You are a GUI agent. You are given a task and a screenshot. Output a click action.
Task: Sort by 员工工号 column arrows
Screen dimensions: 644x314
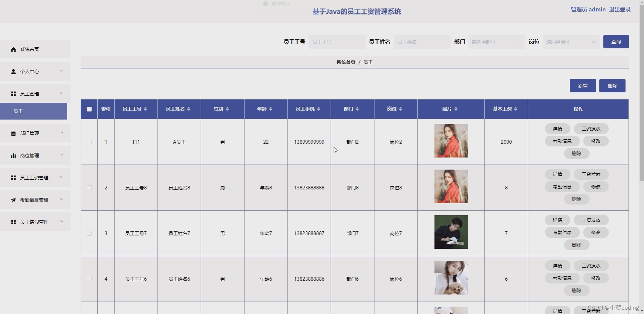145,109
